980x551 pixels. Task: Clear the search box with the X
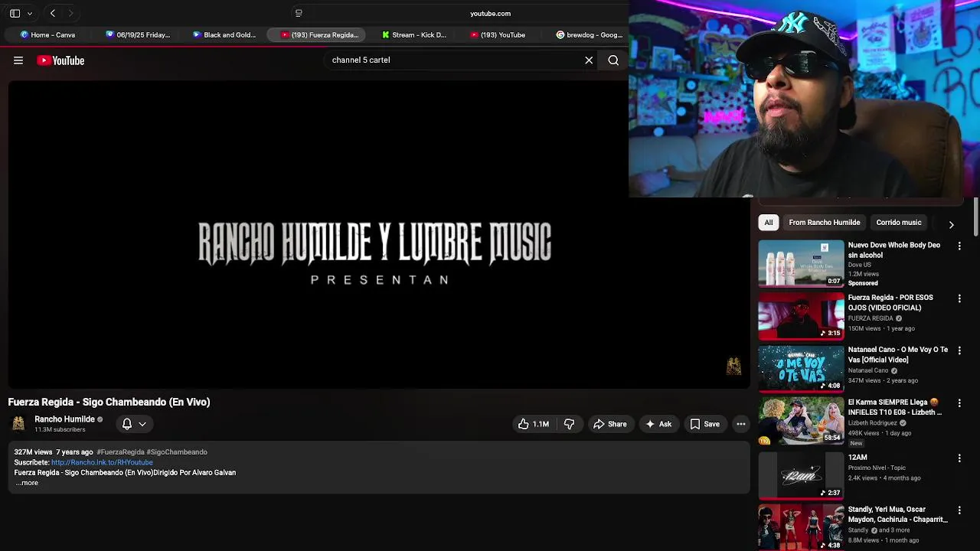point(589,60)
